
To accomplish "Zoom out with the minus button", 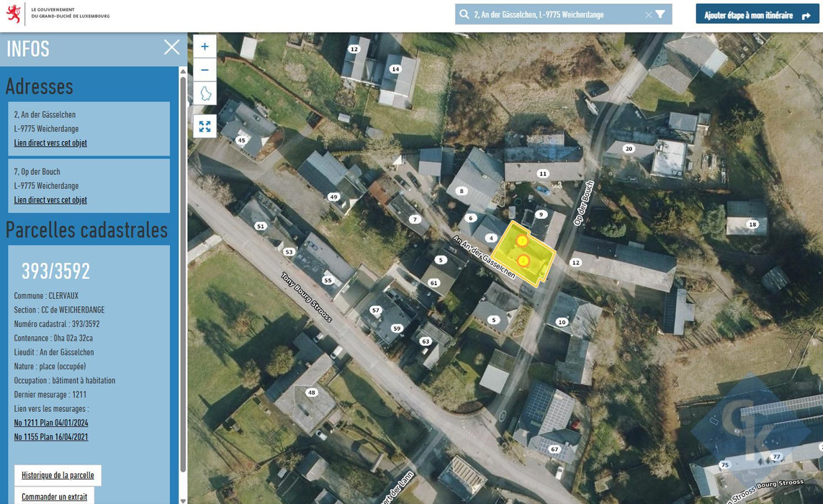I will 204,70.
